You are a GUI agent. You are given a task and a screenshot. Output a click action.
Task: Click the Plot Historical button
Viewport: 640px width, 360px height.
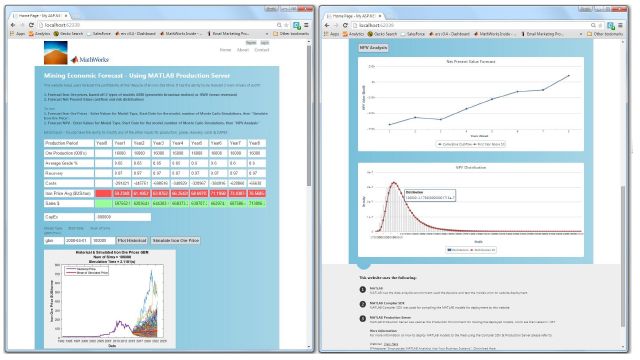132,241
